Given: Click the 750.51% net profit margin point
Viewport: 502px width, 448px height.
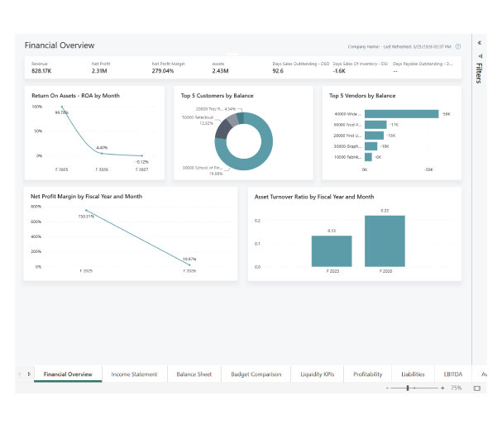Looking at the screenshot, I should coord(86,210).
